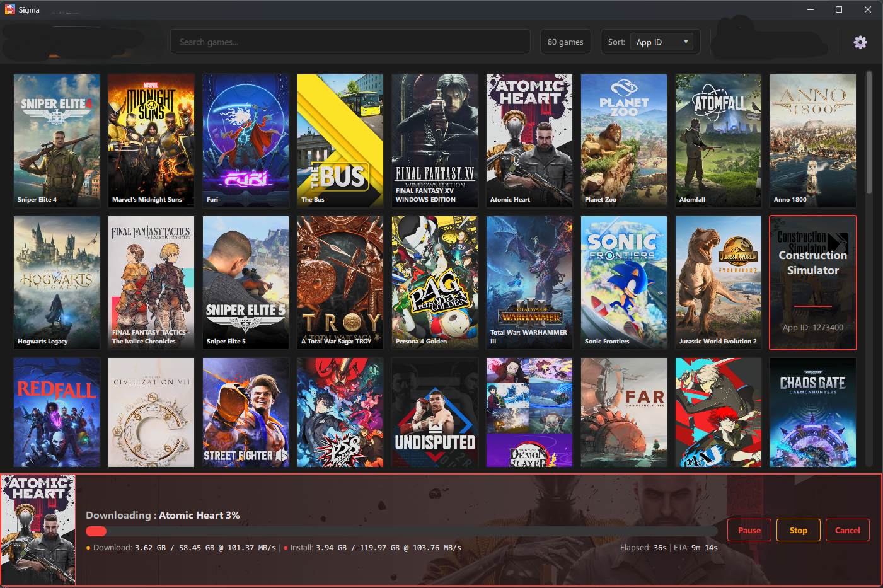Screen dimensions: 883x588
Task: Open the Atomic Heart card in library grid
Action: point(529,141)
